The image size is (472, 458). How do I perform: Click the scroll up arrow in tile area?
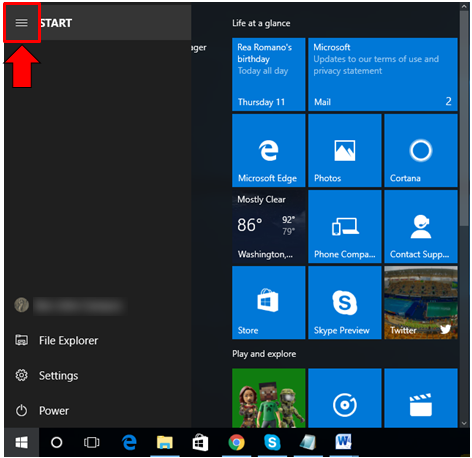[x=464, y=7]
